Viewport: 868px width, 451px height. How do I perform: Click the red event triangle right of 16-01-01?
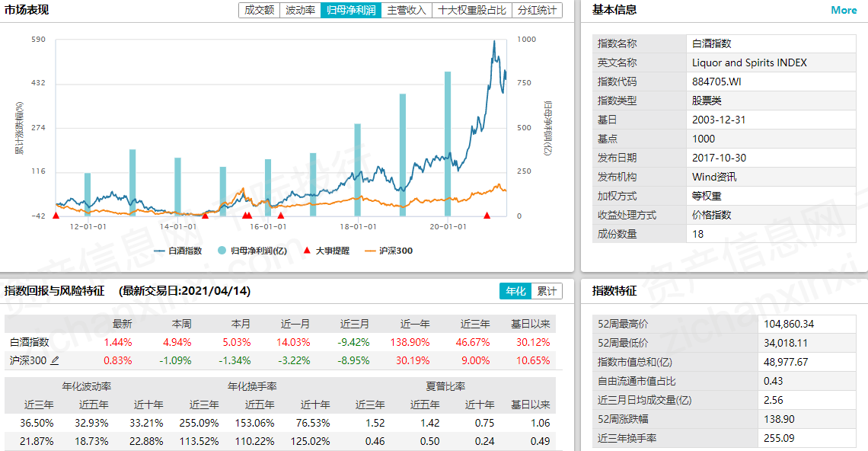coord(281,216)
